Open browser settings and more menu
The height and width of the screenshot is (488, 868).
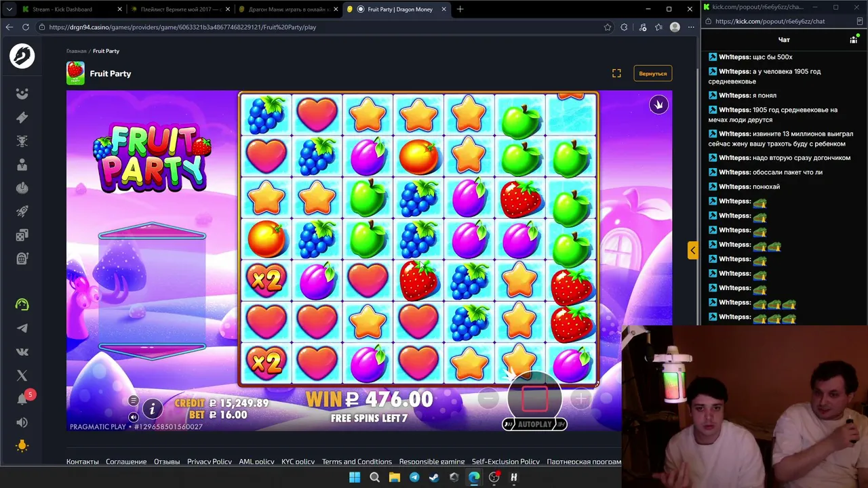(691, 27)
